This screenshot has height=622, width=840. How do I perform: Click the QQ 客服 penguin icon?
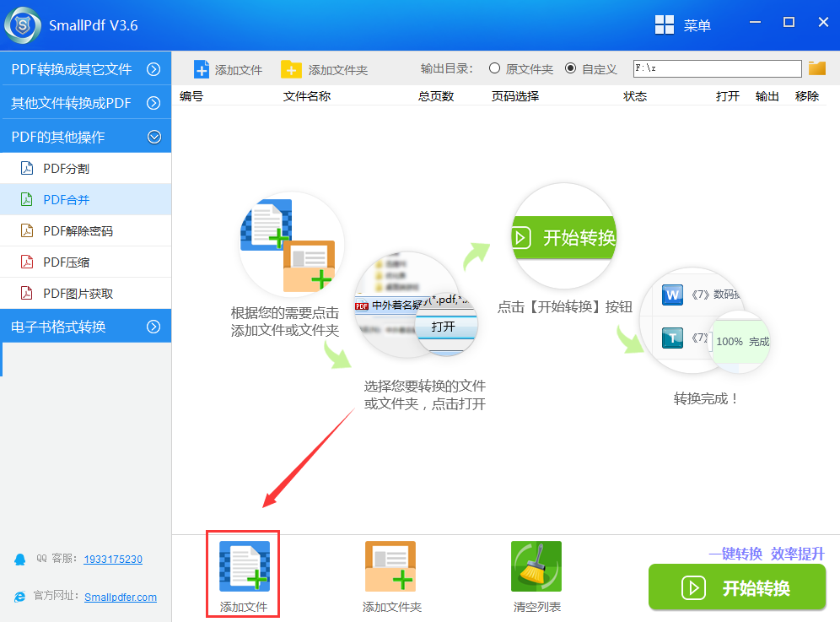pyautogui.click(x=20, y=560)
